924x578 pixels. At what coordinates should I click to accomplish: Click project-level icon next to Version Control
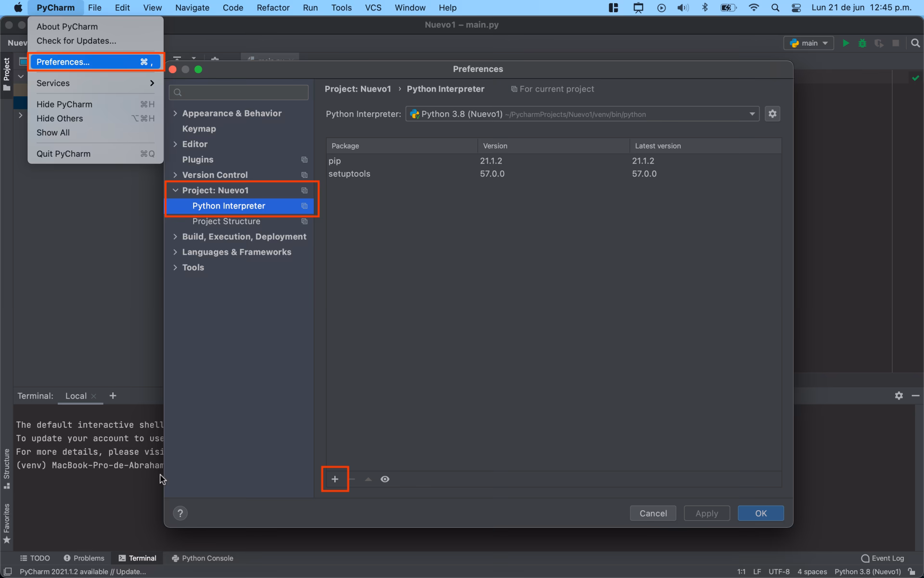coord(304,175)
